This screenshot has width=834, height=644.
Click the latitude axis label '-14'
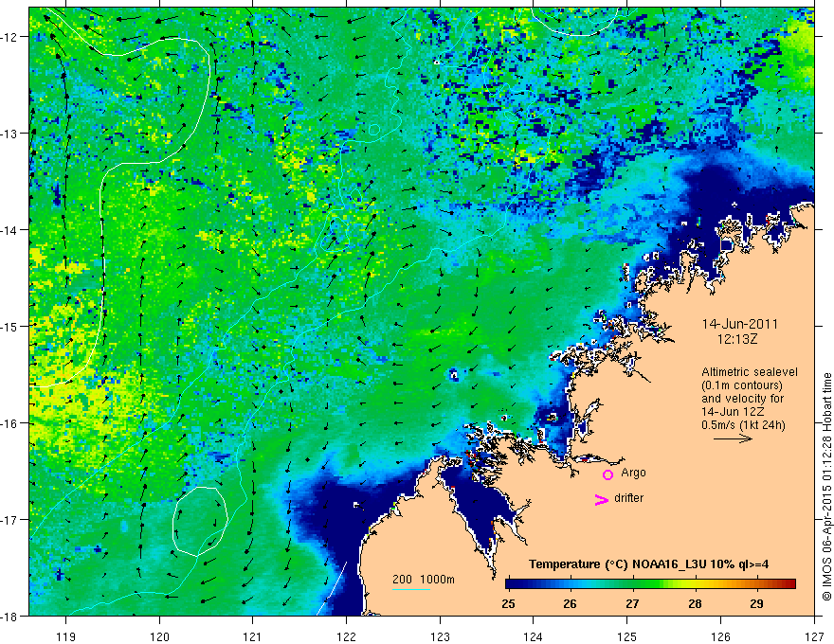10,230
